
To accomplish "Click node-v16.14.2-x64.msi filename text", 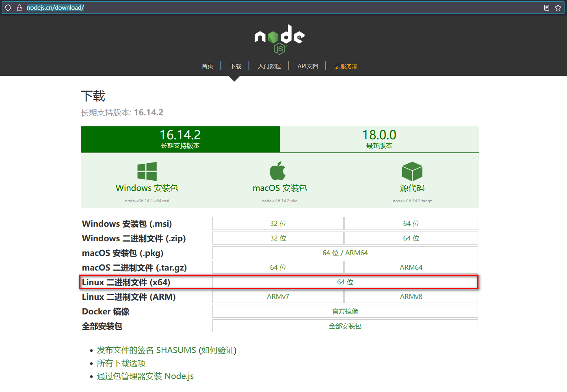I will pos(147,201).
